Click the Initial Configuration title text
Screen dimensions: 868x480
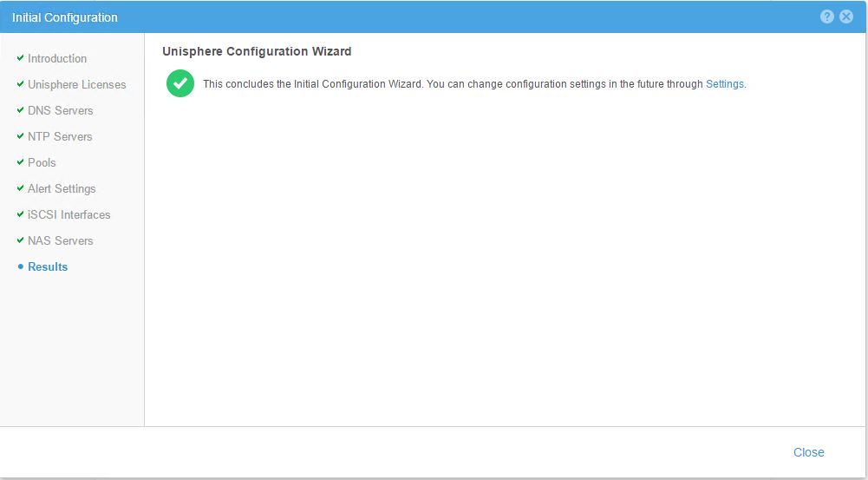(65, 17)
